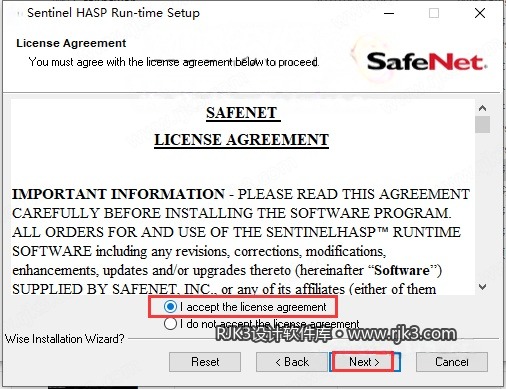This screenshot has width=506, height=389.
Task: Click the disabled maximize window button
Action: pos(434,13)
